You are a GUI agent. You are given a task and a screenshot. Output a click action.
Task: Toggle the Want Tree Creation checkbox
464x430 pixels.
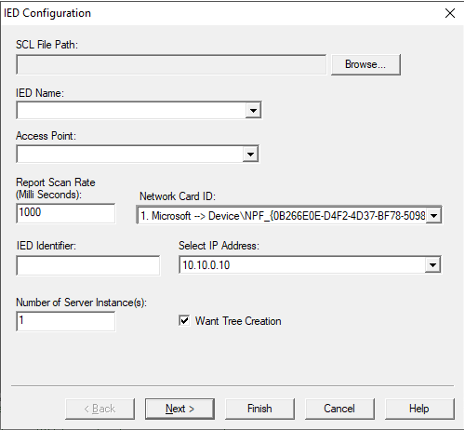pos(184,321)
